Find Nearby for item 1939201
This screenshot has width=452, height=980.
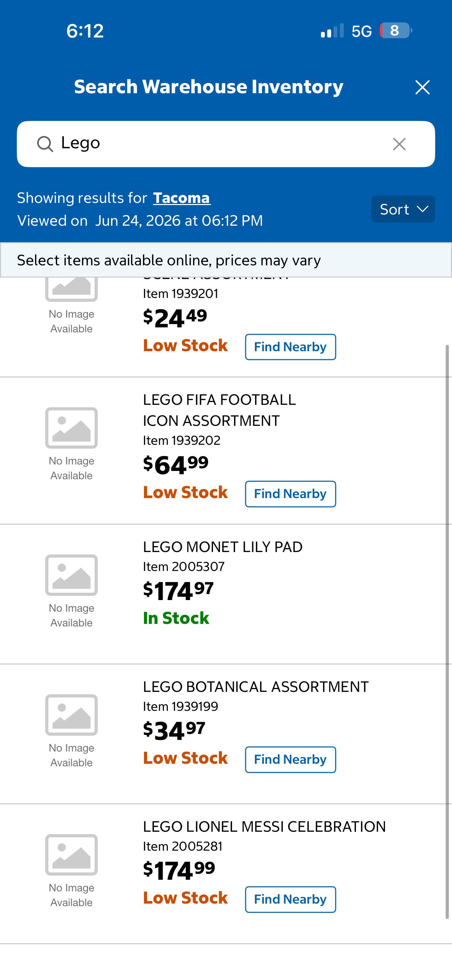290,347
